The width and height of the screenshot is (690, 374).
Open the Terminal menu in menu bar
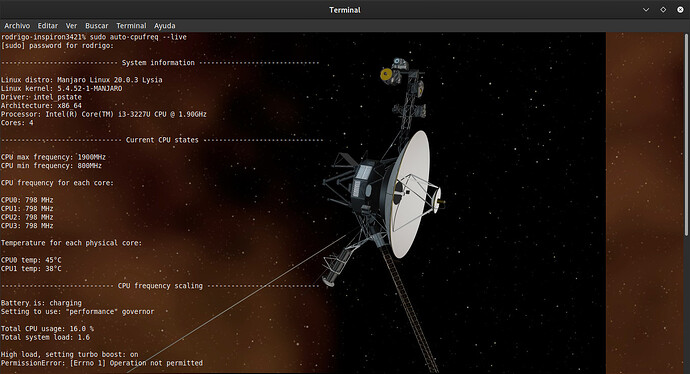click(x=131, y=26)
